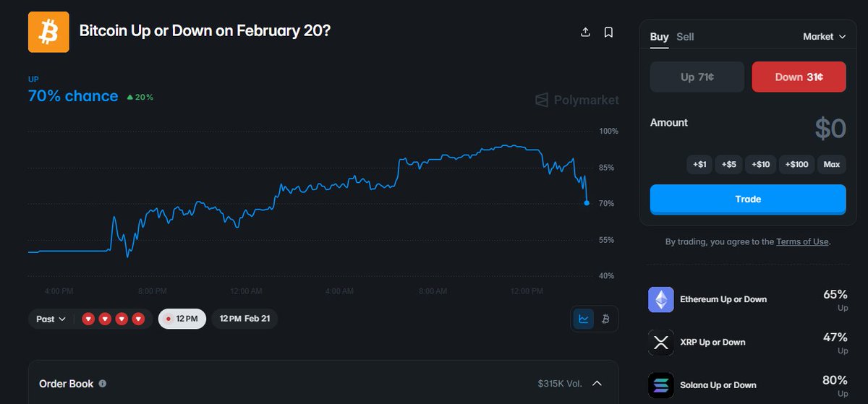Click the chart's current 70% endpoint dot
868x404 pixels.
587,203
